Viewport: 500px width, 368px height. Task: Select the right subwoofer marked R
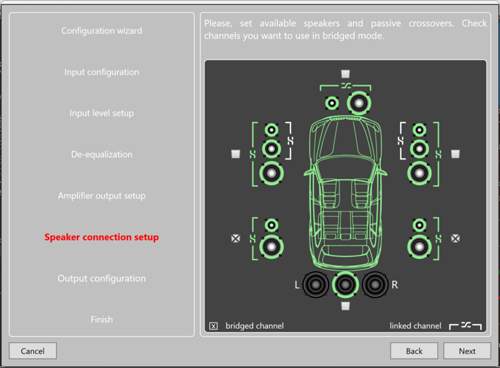click(375, 285)
